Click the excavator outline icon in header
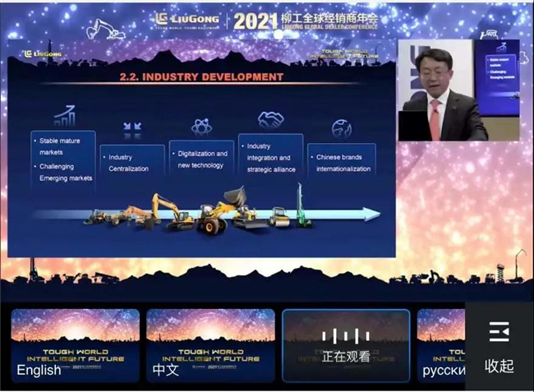This screenshot has height=392, width=534. tap(106, 29)
